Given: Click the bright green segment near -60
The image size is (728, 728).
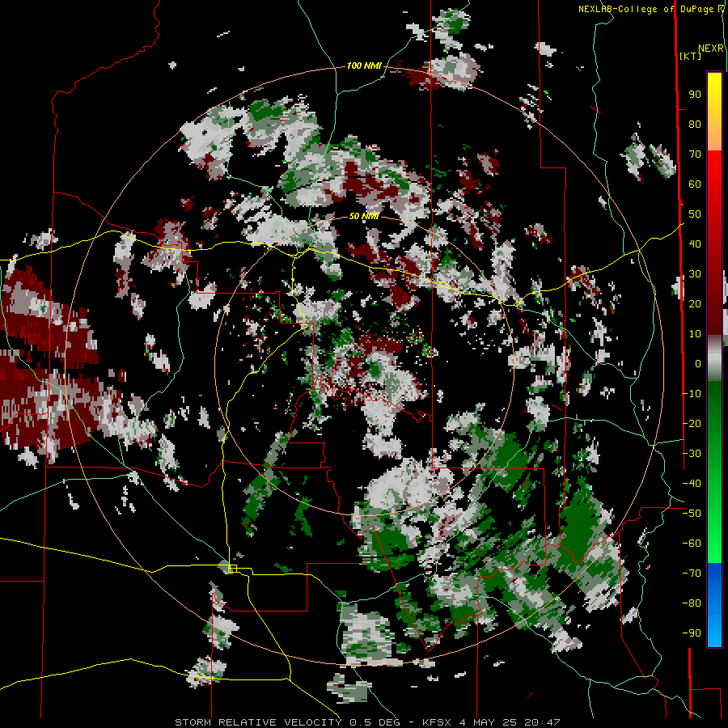Looking at the screenshot, I should [714, 544].
